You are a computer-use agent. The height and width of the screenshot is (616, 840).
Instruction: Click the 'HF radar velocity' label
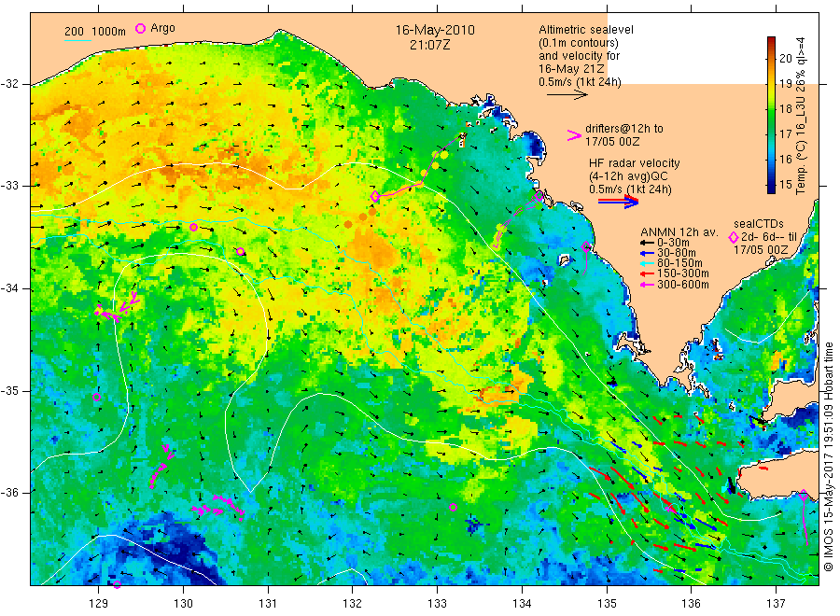635,163
